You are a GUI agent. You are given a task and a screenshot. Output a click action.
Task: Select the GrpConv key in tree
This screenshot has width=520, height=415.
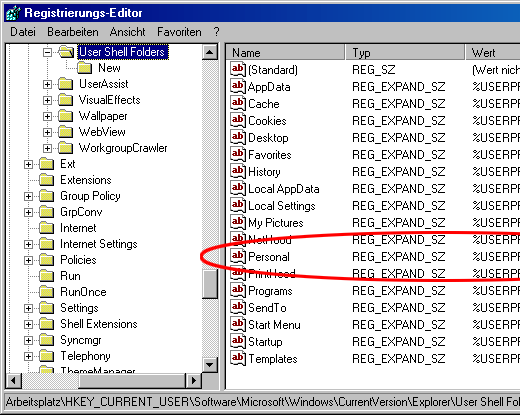click(x=81, y=212)
